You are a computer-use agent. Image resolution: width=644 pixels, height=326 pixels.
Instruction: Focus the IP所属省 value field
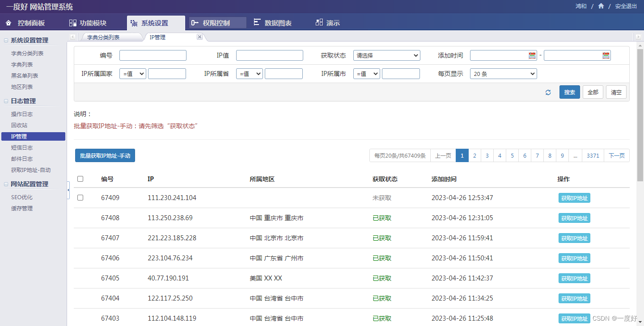pos(284,74)
